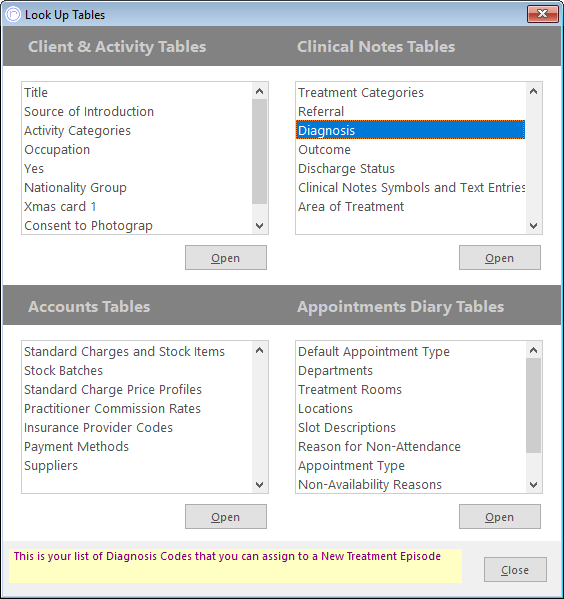Click scroll up arrow in Clinical Notes list
Image resolution: width=564 pixels, height=599 pixels.
click(533, 91)
